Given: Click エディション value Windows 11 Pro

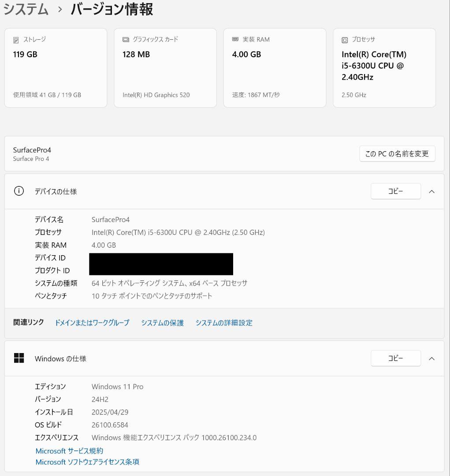Looking at the screenshot, I should pyautogui.click(x=118, y=387).
